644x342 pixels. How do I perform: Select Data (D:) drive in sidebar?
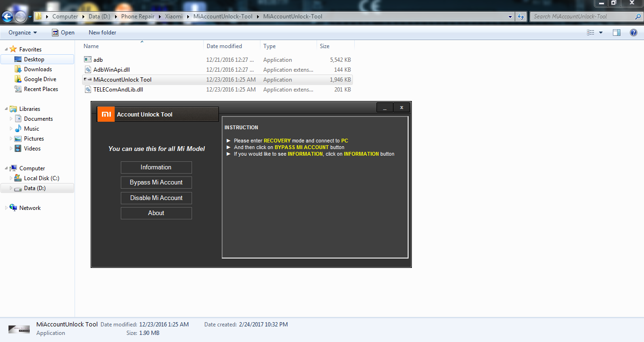tap(35, 188)
